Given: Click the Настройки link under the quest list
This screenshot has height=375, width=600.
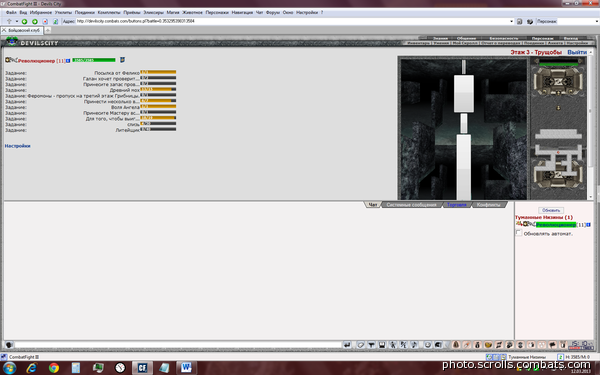Looking at the screenshot, I should click(17, 146).
